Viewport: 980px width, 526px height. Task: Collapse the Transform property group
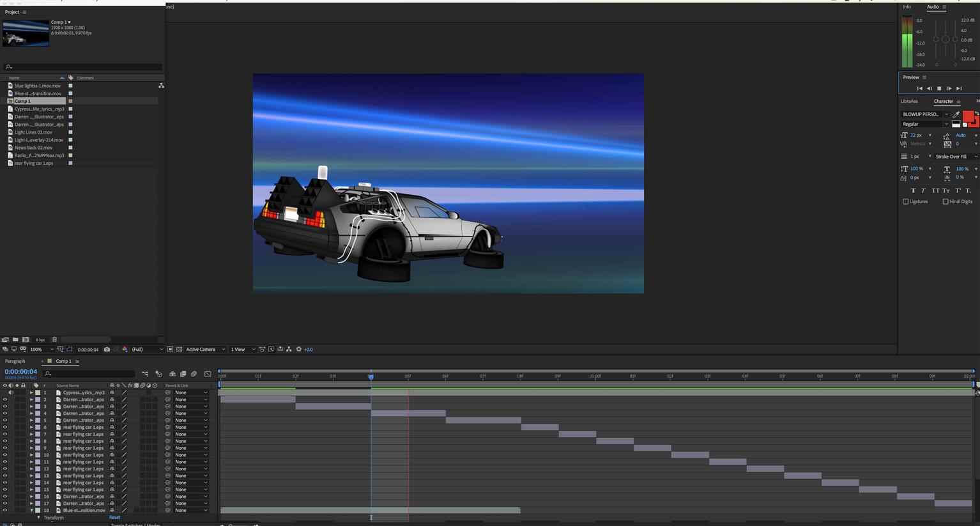[x=38, y=518]
